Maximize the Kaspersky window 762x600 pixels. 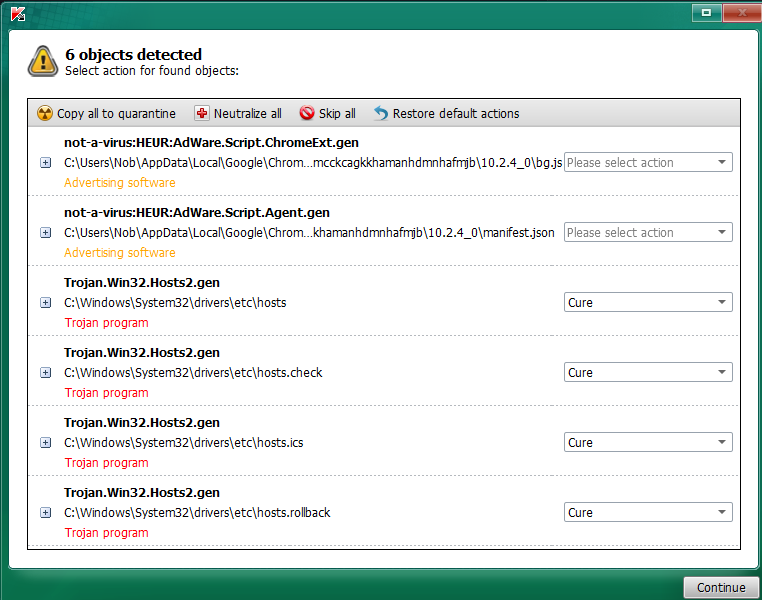tap(707, 13)
